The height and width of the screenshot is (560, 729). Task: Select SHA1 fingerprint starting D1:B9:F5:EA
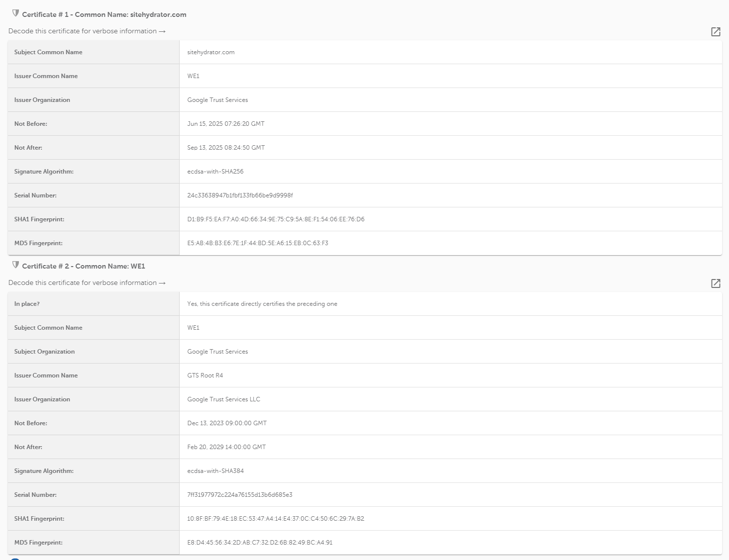276,219
